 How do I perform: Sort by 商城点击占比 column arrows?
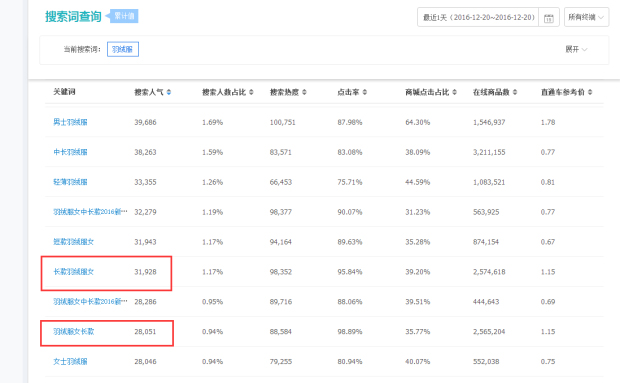tap(454, 92)
